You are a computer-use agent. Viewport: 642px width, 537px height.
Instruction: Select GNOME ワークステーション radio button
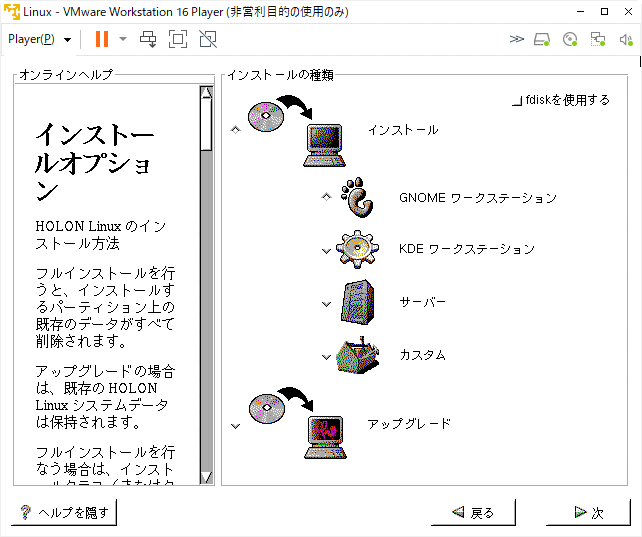(x=326, y=197)
